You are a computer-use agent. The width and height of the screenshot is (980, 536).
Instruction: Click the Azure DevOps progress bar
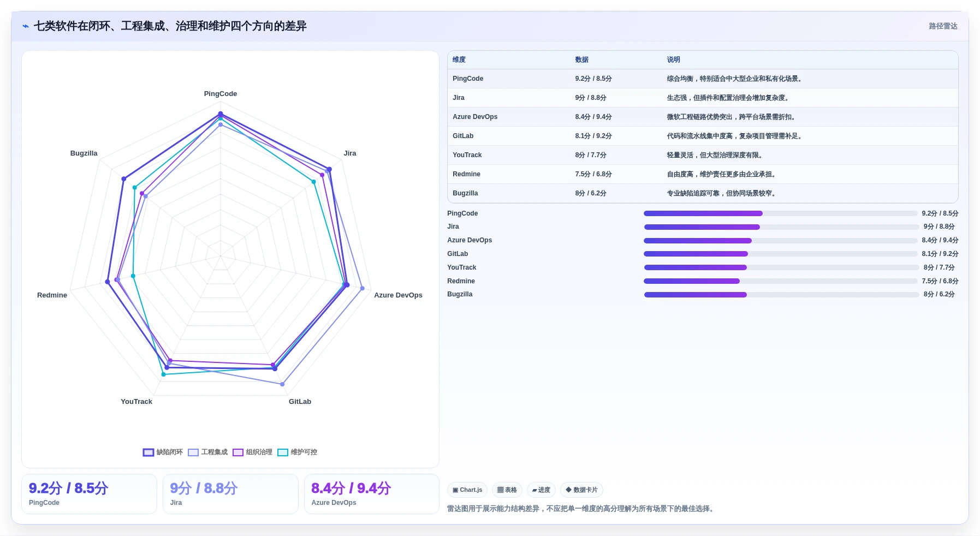pos(781,241)
